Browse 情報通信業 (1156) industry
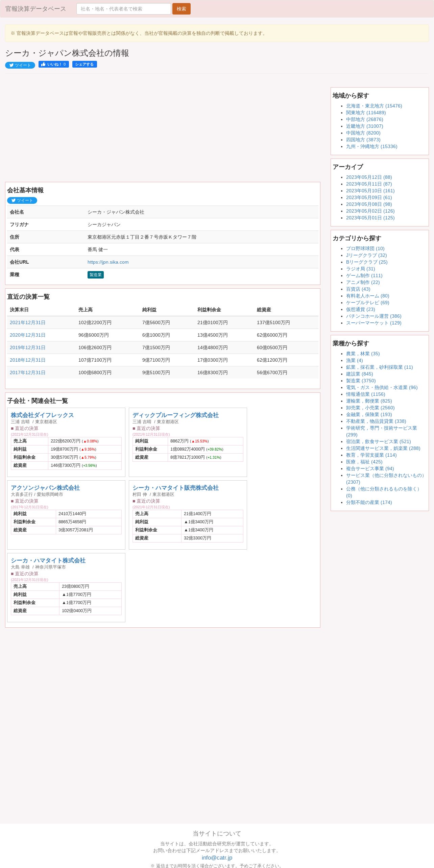The width and height of the screenshot is (434, 868). (365, 394)
